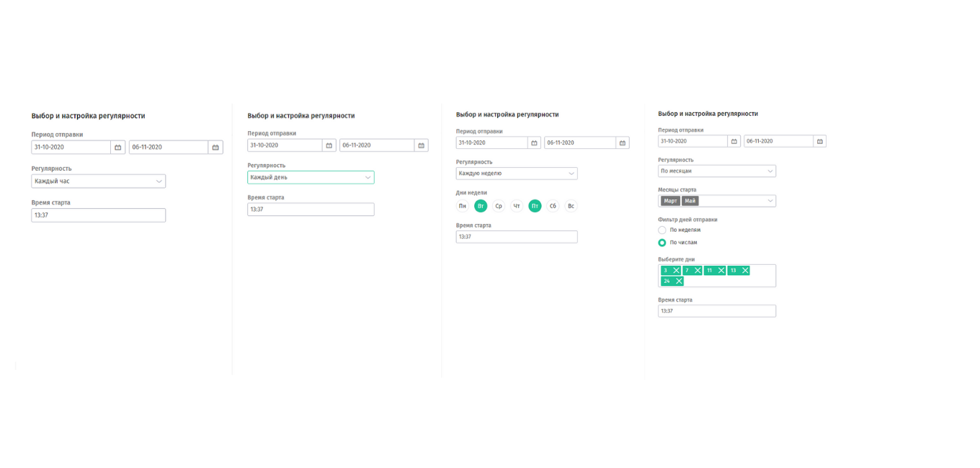Toggle Сб weekday circle
The width and height of the screenshot is (980, 468).
click(553, 206)
